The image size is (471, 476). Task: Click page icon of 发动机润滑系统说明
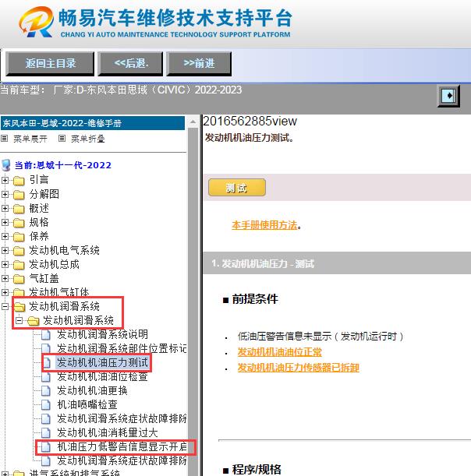point(46,334)
